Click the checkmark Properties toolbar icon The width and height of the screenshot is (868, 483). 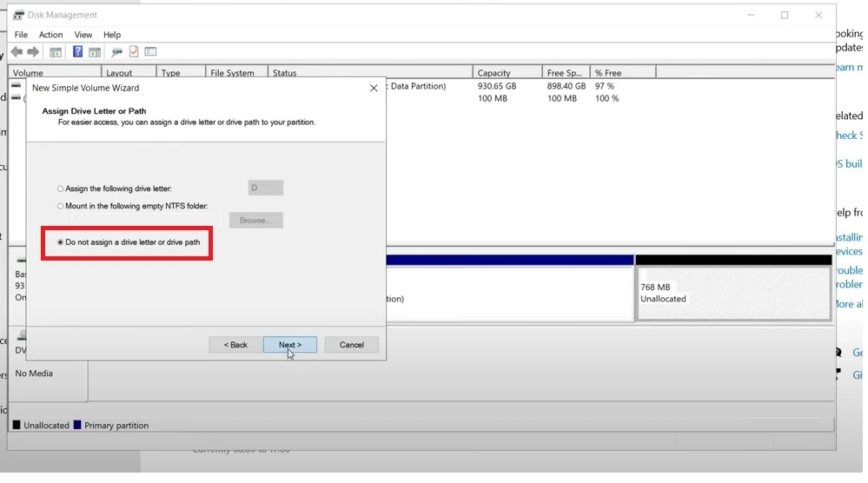pyautogui.click(x=134, y=51)
